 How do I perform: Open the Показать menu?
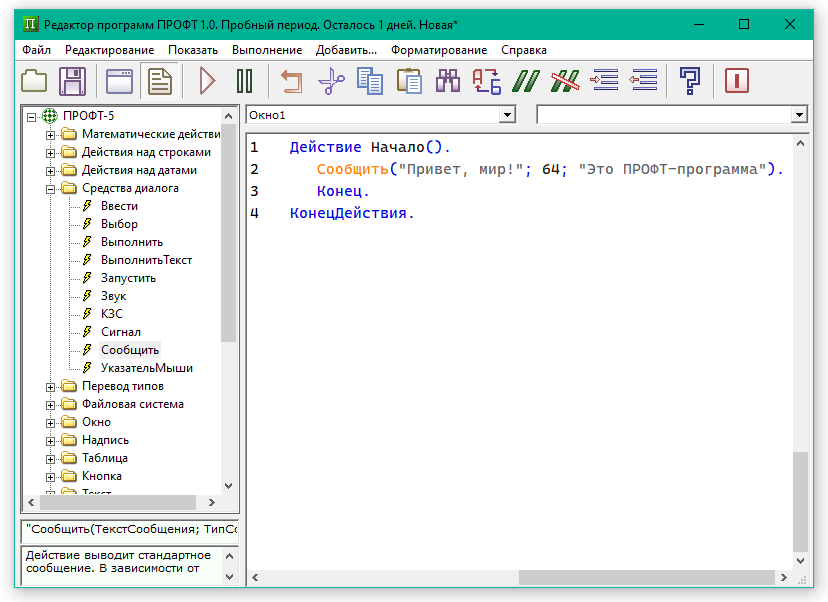(193, 50)
